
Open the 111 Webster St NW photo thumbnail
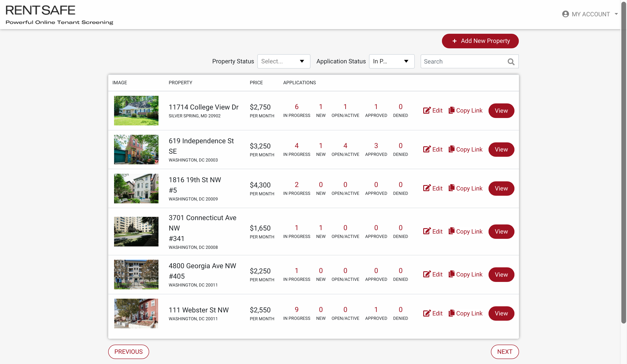[136, 313]
